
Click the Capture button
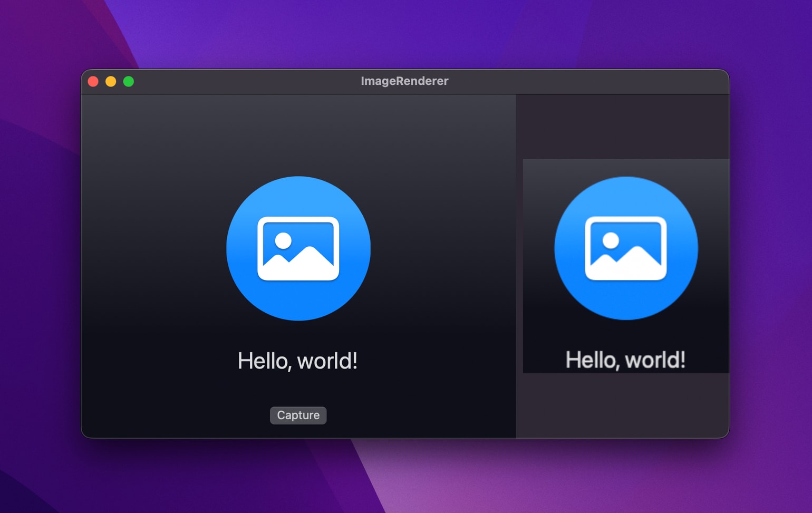[298, 415]
